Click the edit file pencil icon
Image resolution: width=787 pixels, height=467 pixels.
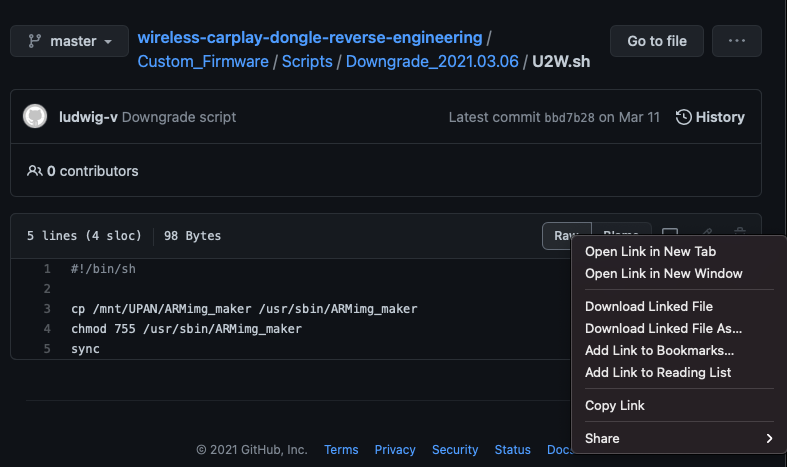706,231
